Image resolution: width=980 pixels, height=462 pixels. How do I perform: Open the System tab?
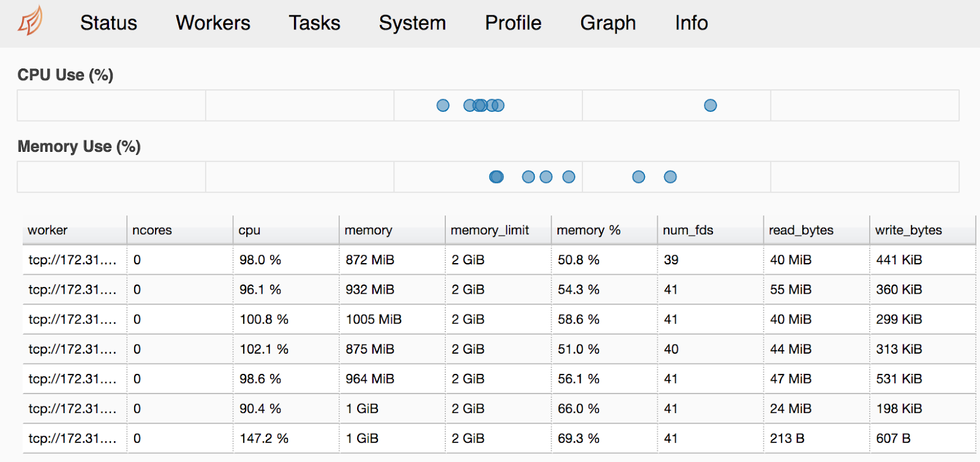pos(412,23)
